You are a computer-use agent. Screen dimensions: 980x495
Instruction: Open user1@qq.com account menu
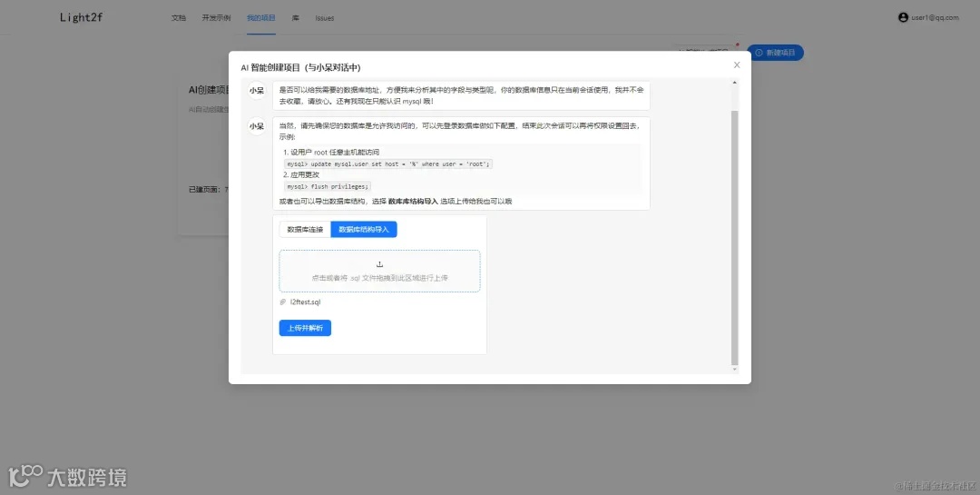click(935, 17)
